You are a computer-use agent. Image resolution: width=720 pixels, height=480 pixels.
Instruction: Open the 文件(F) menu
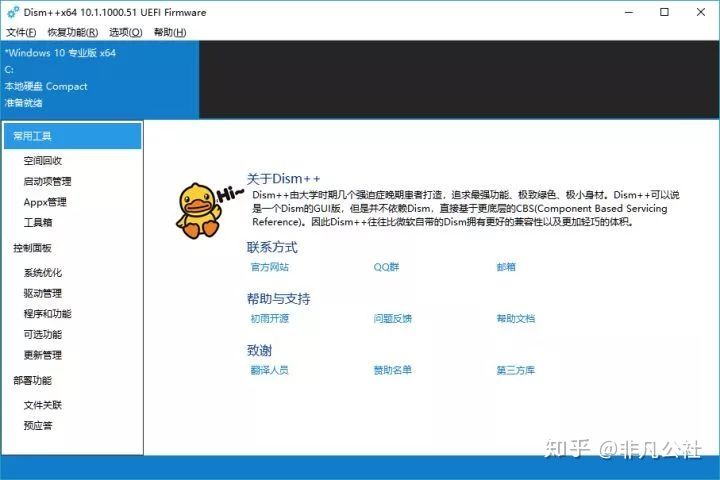[21, 32]
